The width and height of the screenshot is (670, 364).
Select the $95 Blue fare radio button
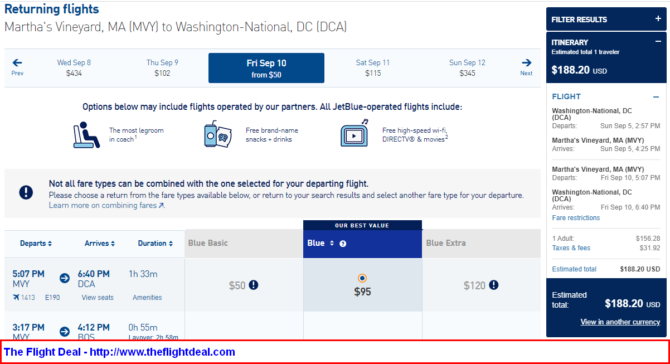click(362, 278)
